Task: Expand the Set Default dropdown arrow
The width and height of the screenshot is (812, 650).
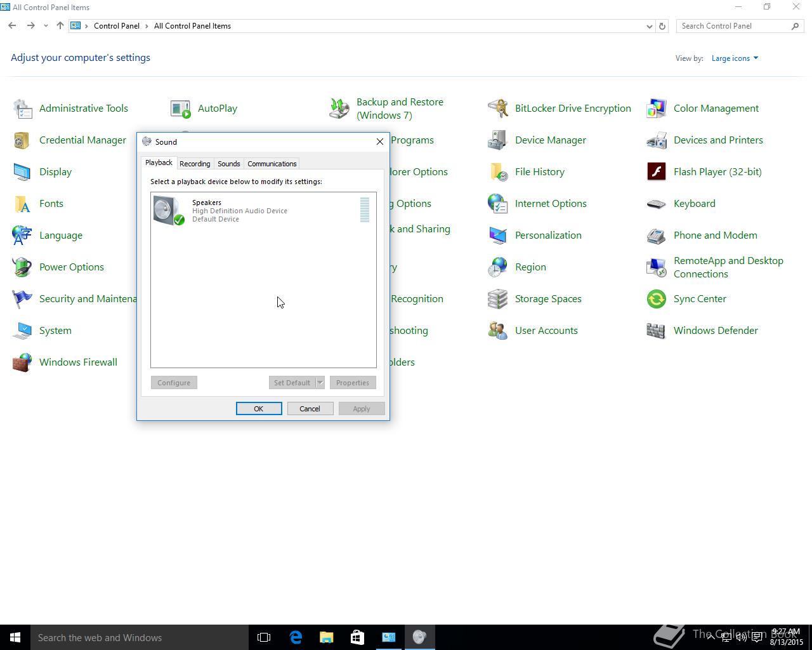Action: pyautogui.click(x=320, y=383)
